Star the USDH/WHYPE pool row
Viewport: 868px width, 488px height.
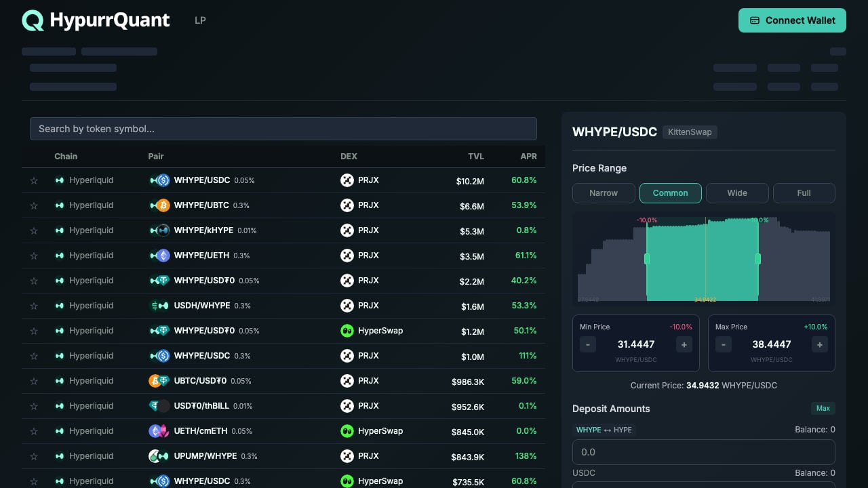pos(34,306)
